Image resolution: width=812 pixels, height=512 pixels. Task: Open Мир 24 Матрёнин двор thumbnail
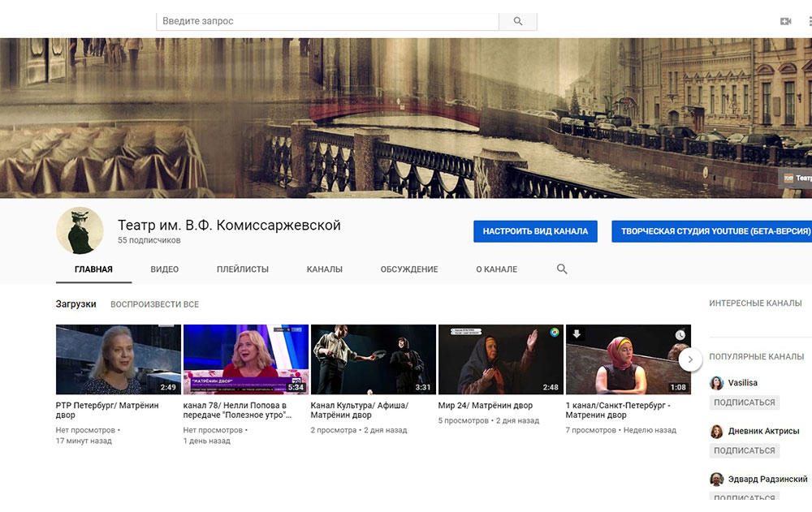point(501,359)
